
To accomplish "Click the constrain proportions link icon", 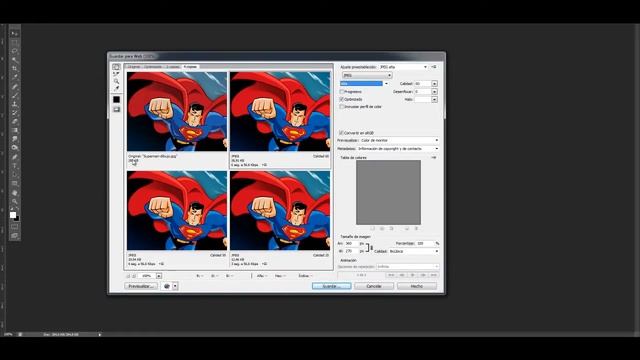I will pos(368,247).
